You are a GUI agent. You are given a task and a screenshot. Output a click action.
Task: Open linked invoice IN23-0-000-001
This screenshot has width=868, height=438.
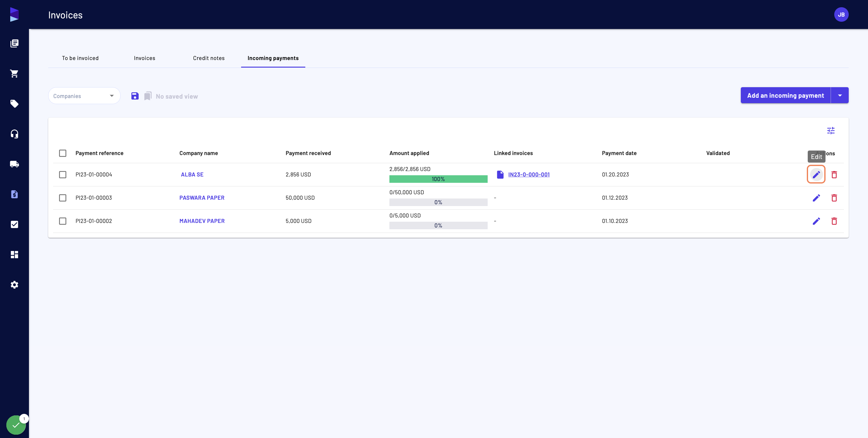click(x=529, y=175)
